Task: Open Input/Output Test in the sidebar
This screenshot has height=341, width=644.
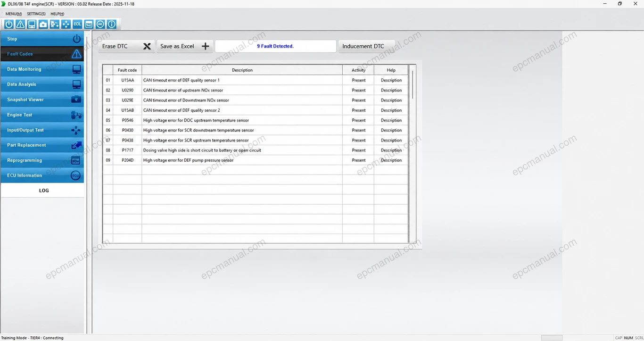Action: point(42,130)
